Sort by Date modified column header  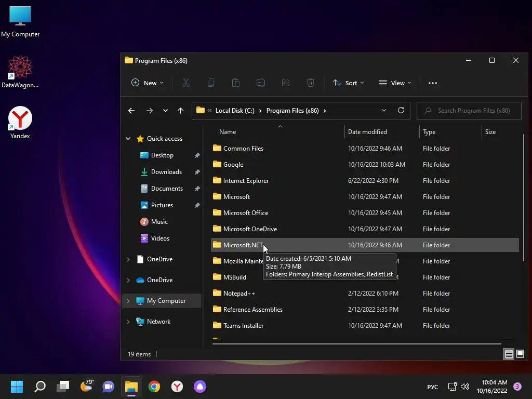coord(367,131)
